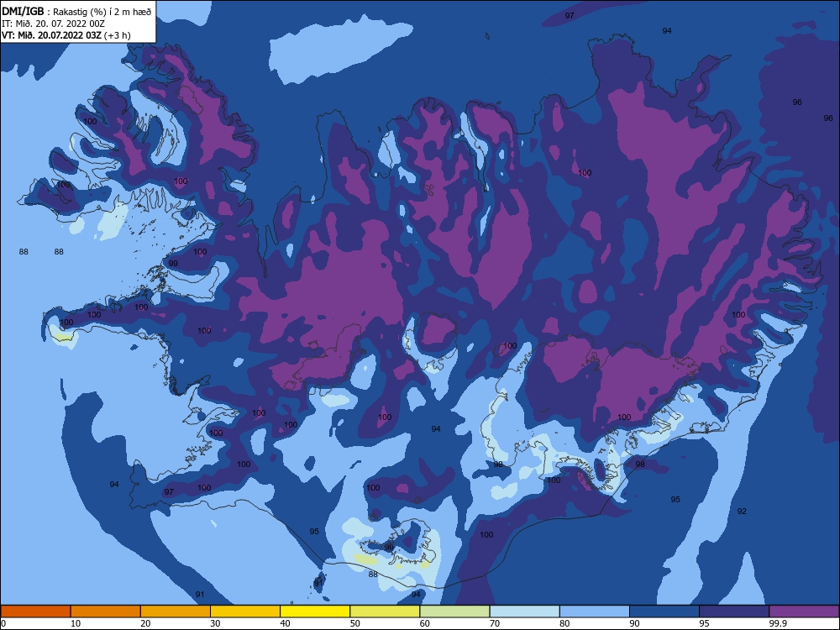840x630 pixels.
Task: Click the legend scale label '30'
Action: tap(215, 623)
